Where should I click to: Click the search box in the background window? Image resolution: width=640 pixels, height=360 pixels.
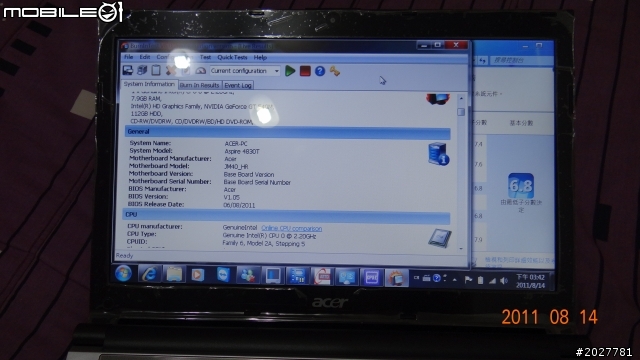(x=521, y=60)
